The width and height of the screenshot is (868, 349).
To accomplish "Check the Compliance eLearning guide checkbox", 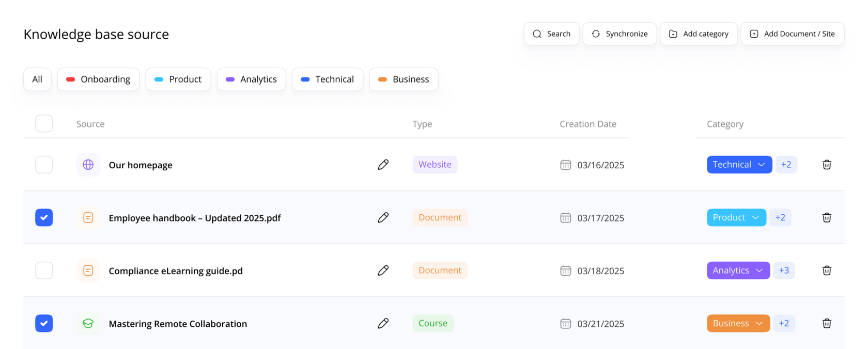I will tap(44, 271).
